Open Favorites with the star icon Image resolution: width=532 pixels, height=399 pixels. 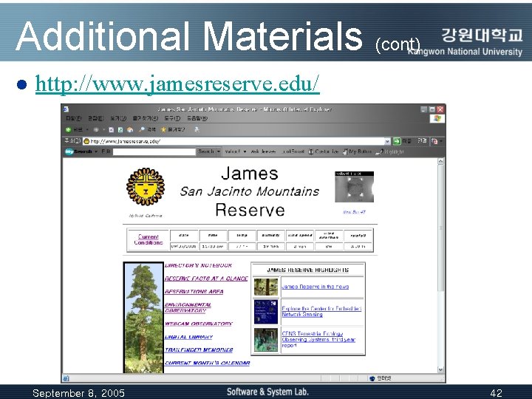pyautogui.click(x=163, y=129)
